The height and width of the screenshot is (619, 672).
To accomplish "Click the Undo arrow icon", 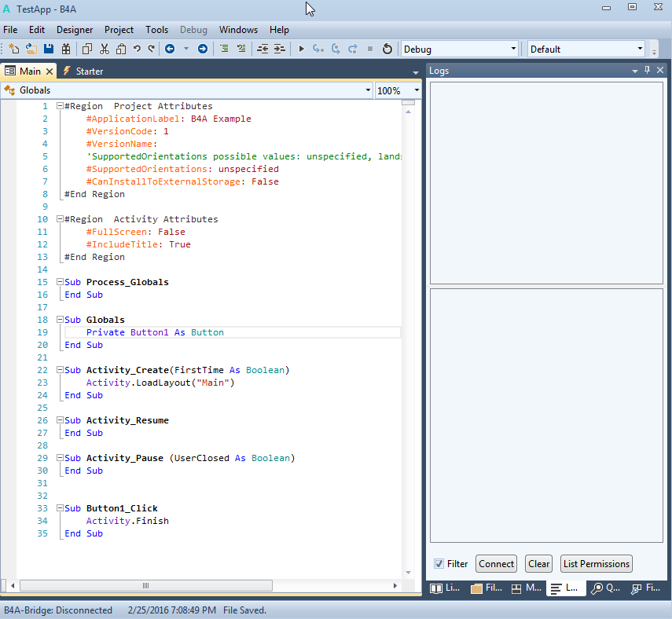I will pos(137,49).
